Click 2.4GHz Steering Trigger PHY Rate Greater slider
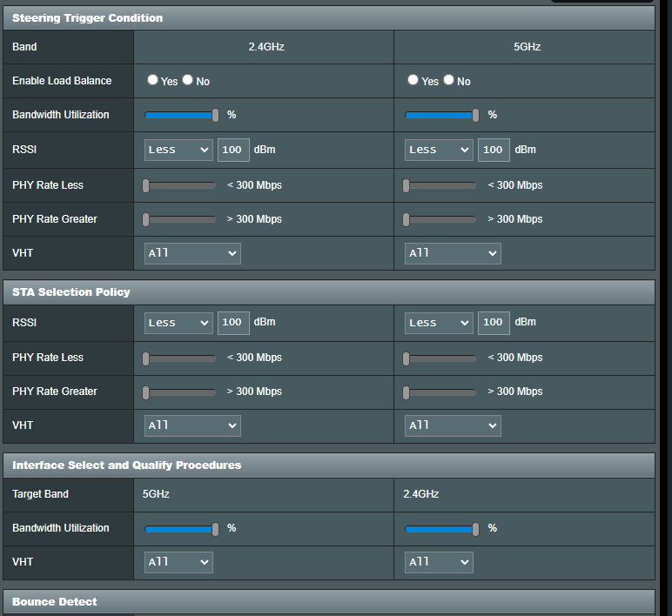This screenshot has height=616, width=672. point(179,219)
